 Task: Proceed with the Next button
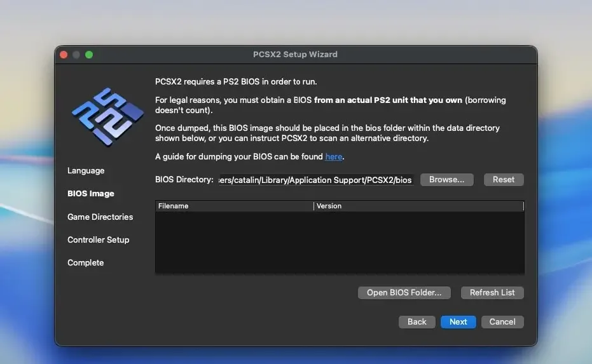click(x=458, y=321)
